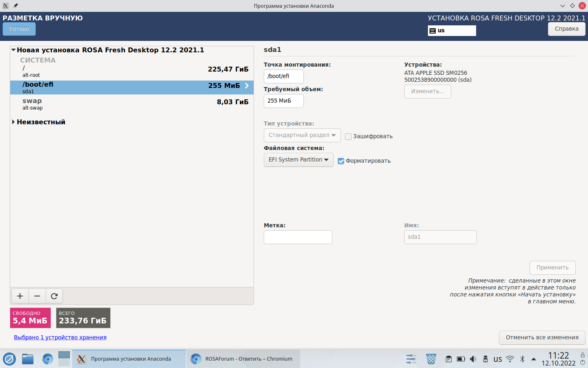Open the system settings sliders icon in the panel
This screenshot has height=368, width=588.
411,359
